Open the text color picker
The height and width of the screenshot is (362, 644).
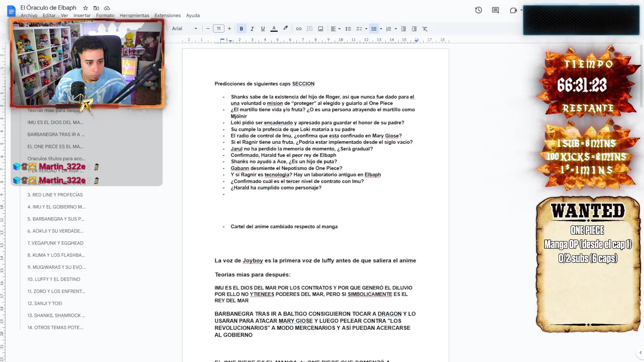274,29
